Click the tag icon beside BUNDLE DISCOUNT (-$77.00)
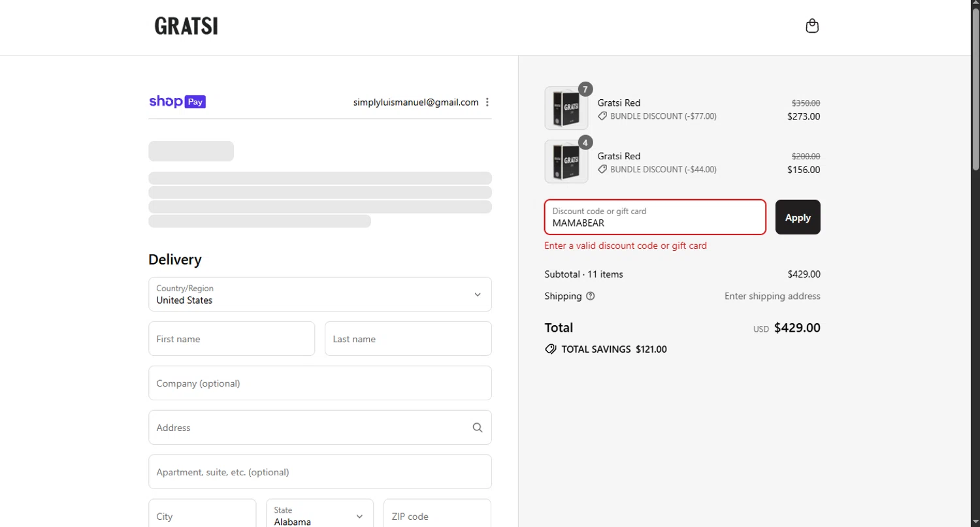 tap(602, 116)
